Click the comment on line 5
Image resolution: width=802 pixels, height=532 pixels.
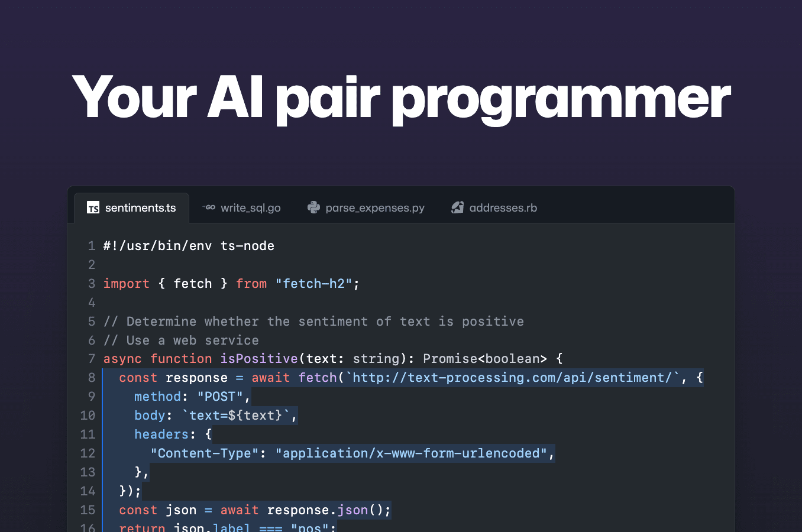313,321
